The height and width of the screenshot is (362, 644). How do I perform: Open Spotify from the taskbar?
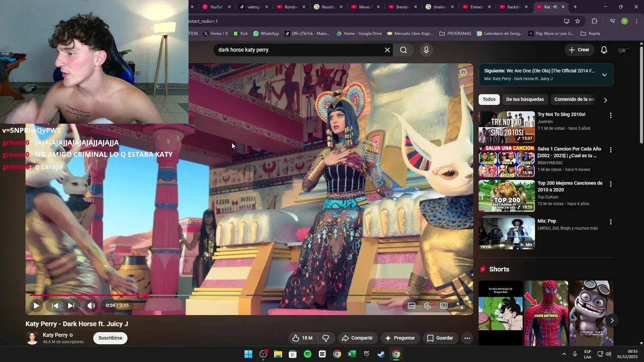307,354
